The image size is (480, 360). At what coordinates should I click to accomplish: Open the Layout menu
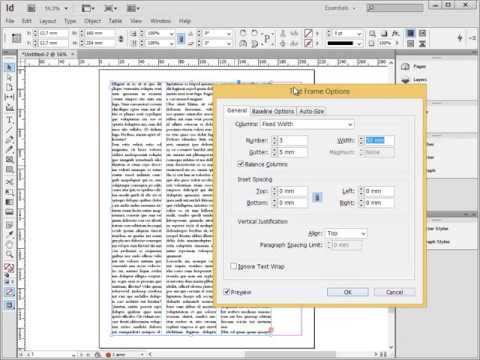click(48, 21)
